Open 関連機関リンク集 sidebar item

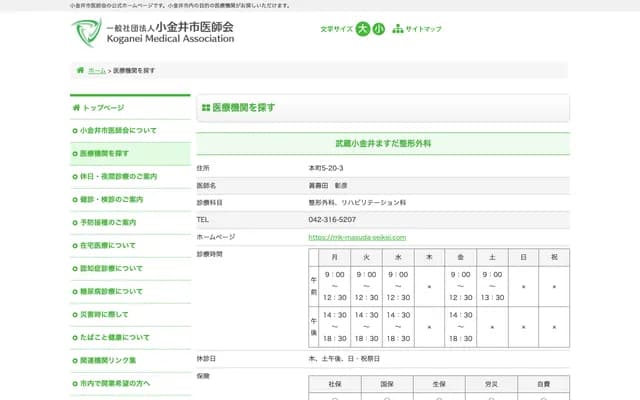[x=108, y=360]
